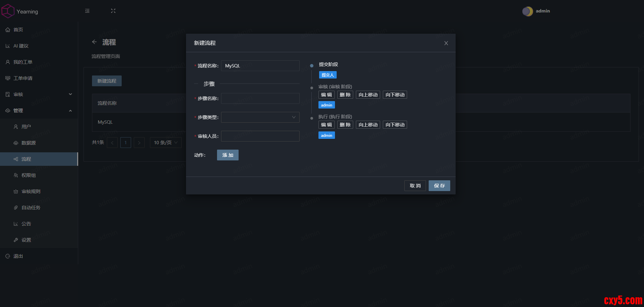Click the user icon beside 用户
This screenshot has width=644, height=307.
click(x=16, y=127)
